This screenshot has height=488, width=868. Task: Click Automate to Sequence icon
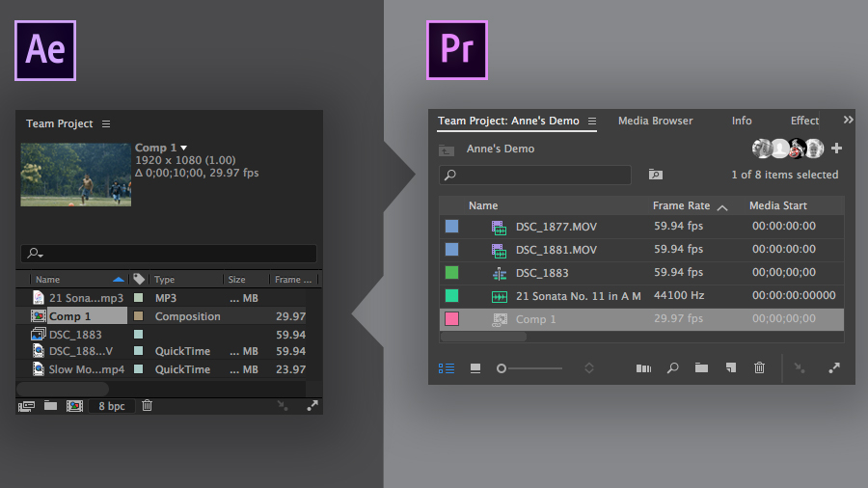click(x=643, y=368)
